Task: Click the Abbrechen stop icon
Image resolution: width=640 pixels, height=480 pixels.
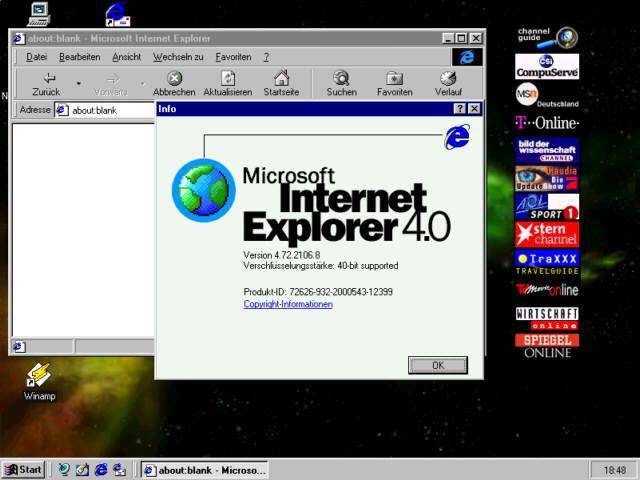Action: tap(174, 78)
